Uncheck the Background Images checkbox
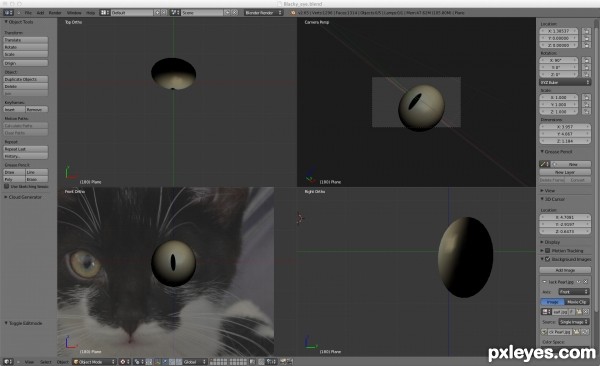 [x=548, y=259]
